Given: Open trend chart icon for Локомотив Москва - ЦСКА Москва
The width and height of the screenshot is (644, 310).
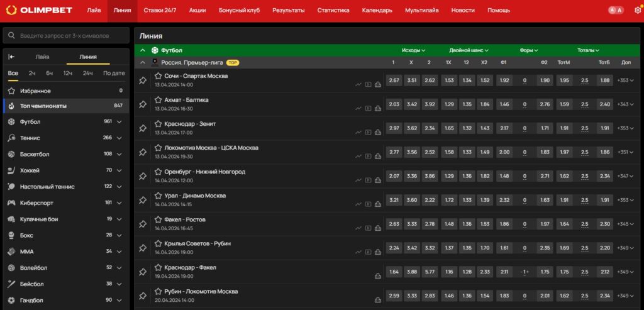Looking at the screenshot, I should [x=358, y=157].
